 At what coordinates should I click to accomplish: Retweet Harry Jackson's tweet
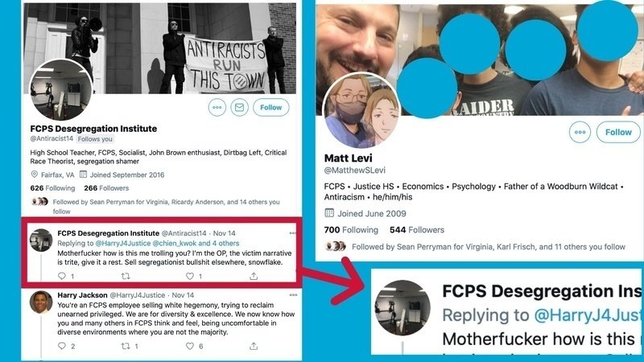point(126,346)
